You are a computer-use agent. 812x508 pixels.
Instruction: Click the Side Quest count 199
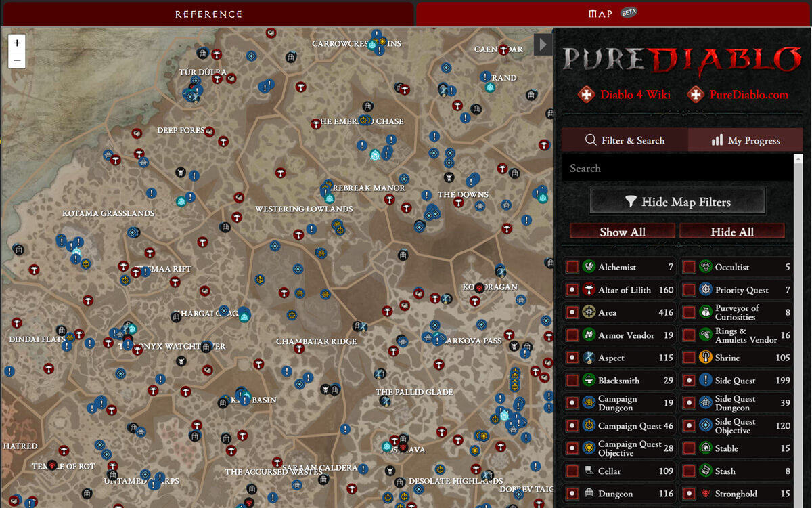tap(783, 381)
